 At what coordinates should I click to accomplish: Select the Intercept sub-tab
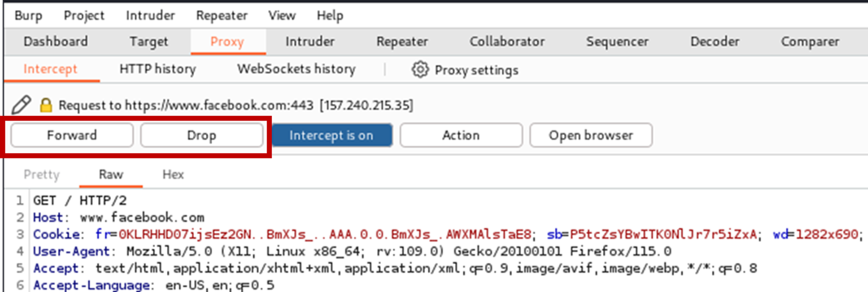coord(51,69)
